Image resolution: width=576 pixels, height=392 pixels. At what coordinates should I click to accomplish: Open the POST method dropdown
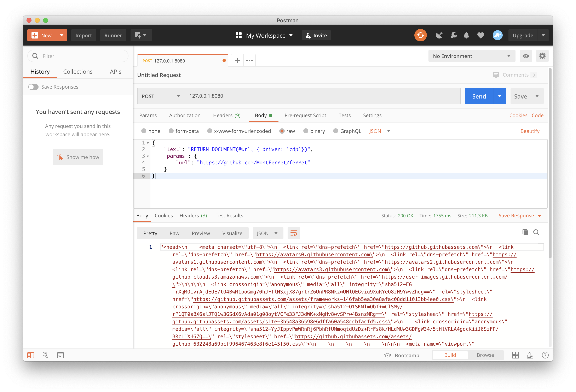pos(161,96)
